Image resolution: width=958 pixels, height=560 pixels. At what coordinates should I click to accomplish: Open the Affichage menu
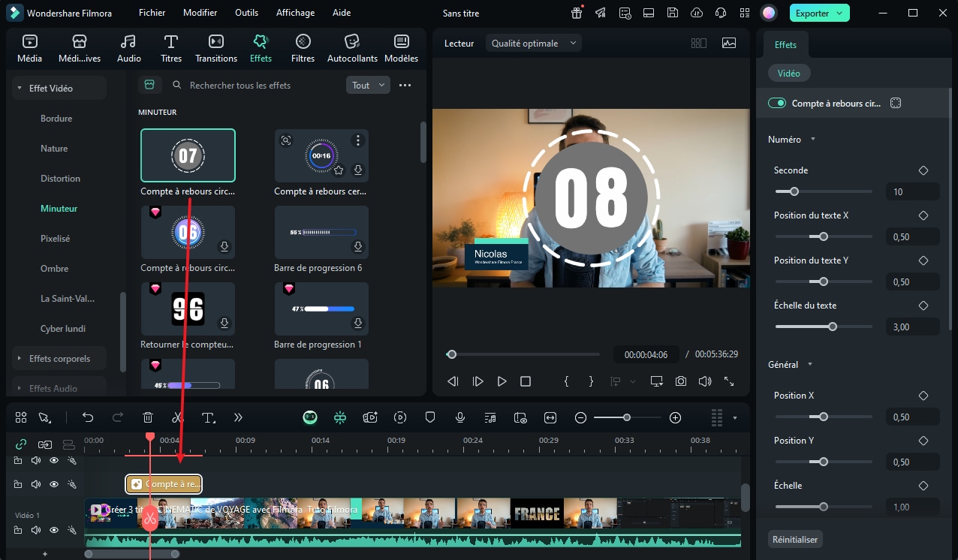294,13
